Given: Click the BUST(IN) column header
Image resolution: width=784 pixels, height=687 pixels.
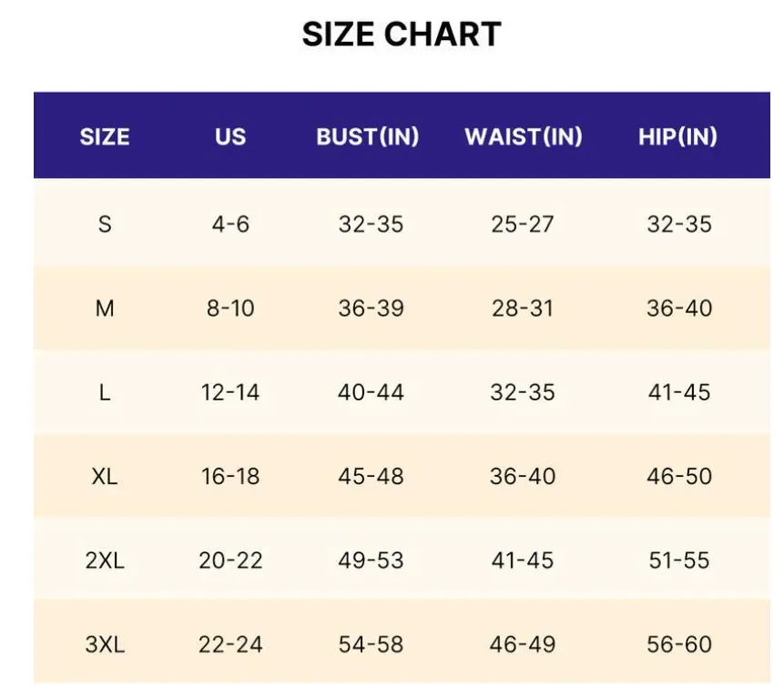Looking at the screenshot, I should point(368,136).
